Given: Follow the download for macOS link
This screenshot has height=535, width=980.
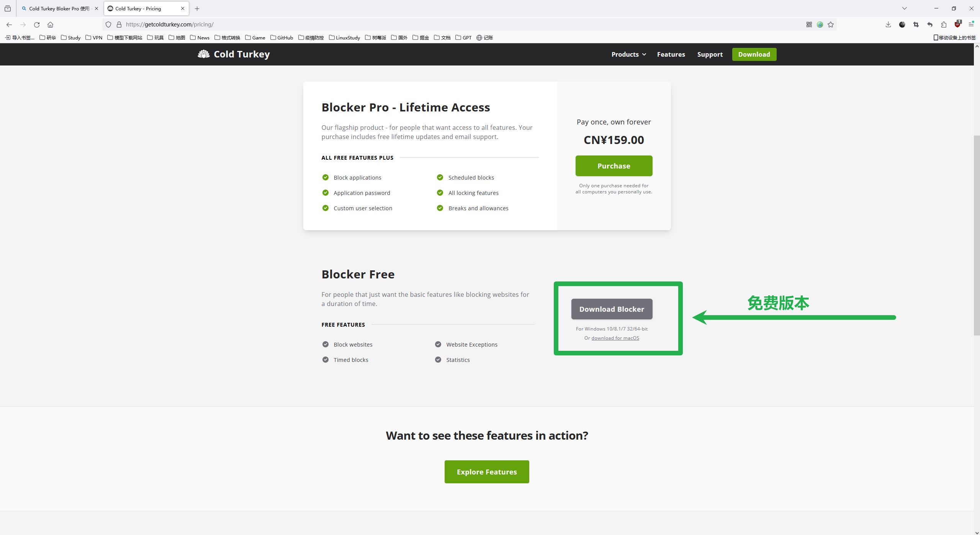Looking at the screenshot, I should pos(615,338).
